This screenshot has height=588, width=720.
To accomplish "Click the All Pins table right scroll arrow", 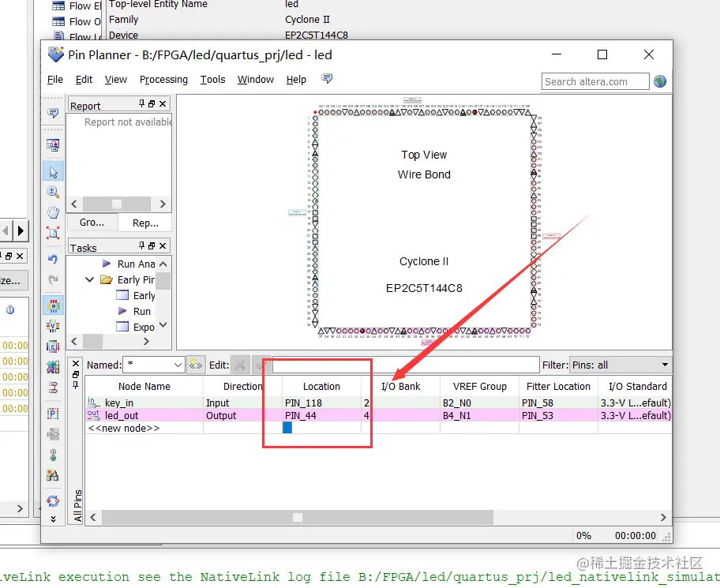I will tap(663, 517).
